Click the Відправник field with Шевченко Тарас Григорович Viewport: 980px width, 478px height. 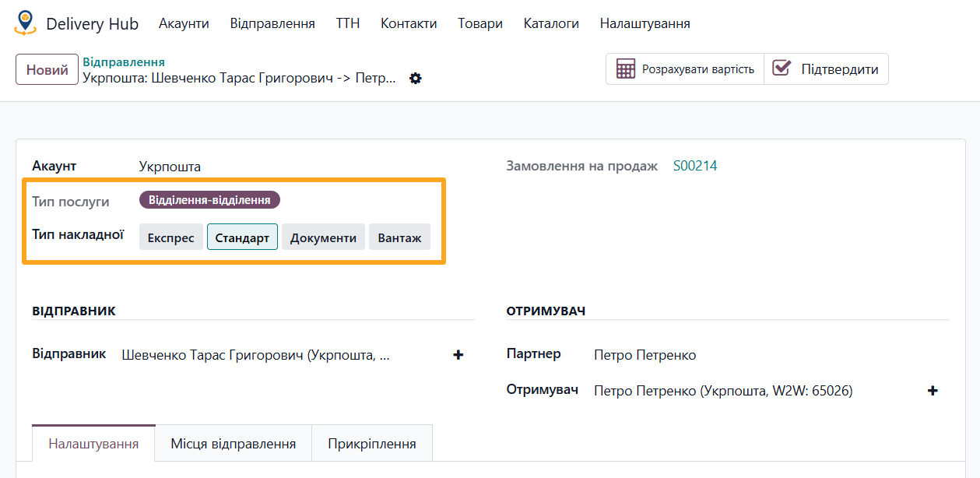[x=256, y=355]
